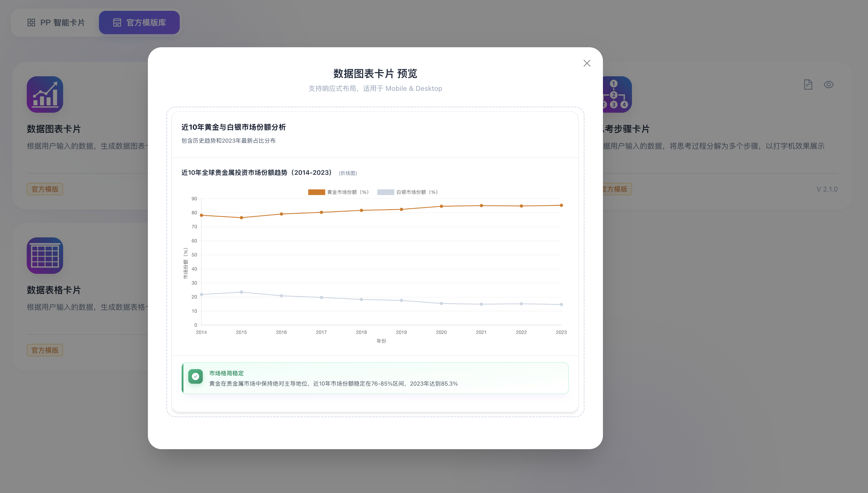Screen dimensions: 868x493
Task: Click the grid icon beside PP 智能卡片
Action: click(x=31, y=23)
